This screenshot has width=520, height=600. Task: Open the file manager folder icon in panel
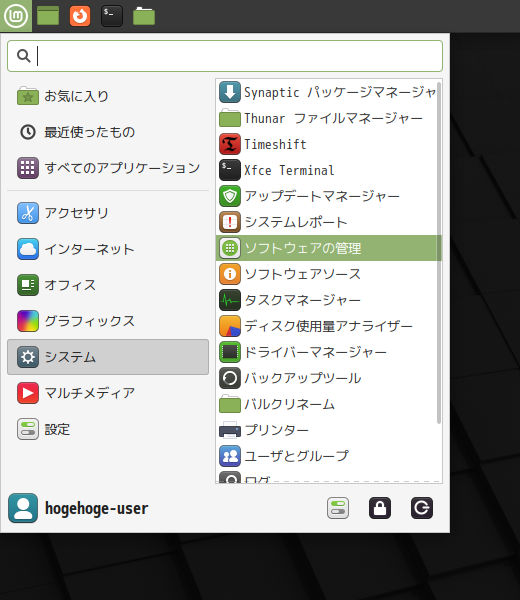click(144, 16)
